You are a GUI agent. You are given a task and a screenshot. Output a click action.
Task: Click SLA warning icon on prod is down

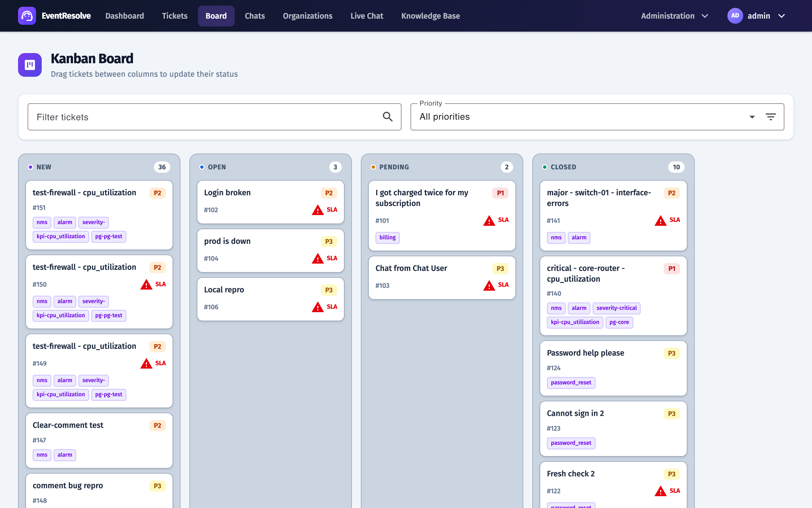click(x=317, y=259)
